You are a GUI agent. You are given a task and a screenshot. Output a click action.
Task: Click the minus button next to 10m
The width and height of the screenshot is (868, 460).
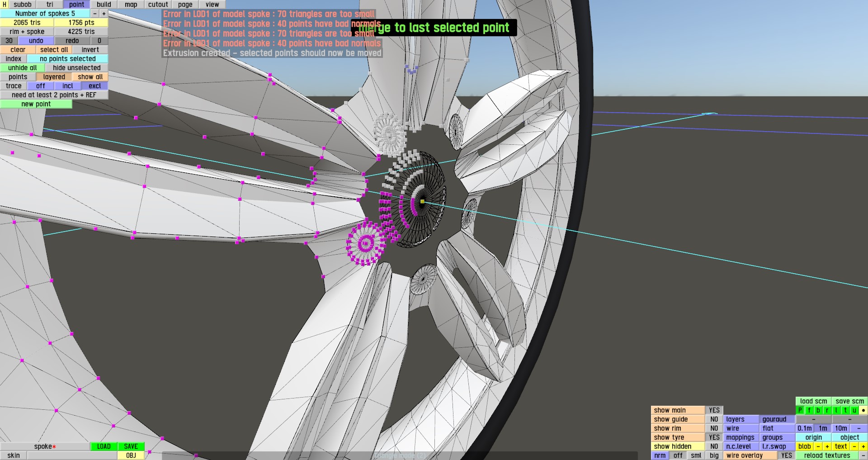[x=859, y=428]
